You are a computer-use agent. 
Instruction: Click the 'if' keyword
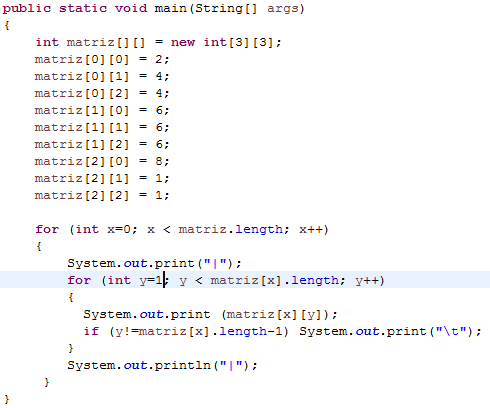(x=91, y=331)
